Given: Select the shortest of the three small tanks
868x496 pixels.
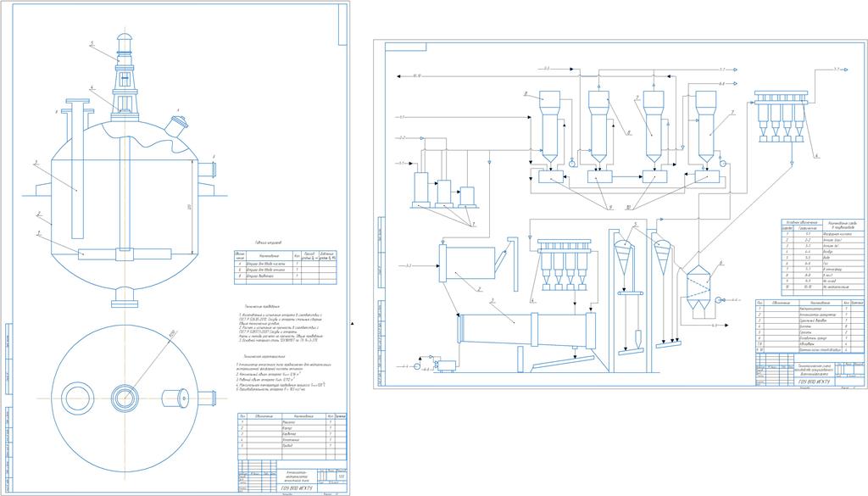Looking at the screenshot, I should (467, 195).
